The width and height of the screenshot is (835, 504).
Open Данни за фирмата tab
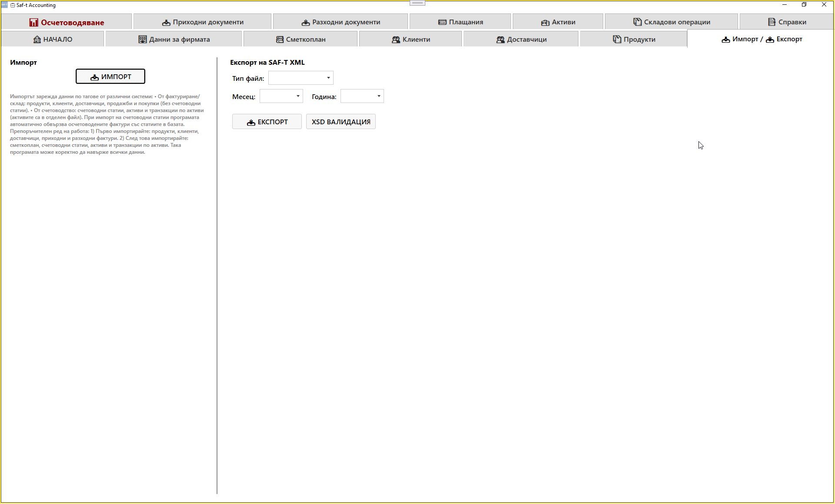pos(174,39)
